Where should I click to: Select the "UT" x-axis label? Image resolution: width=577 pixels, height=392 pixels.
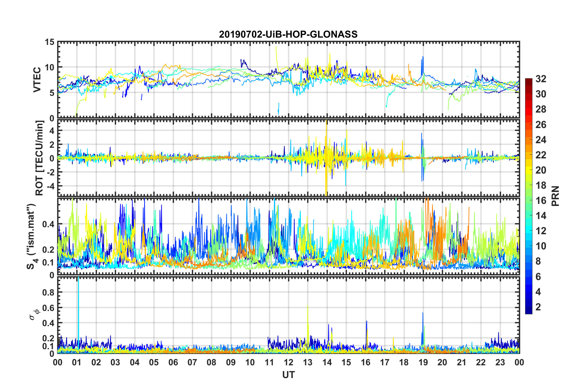(288, 375)
